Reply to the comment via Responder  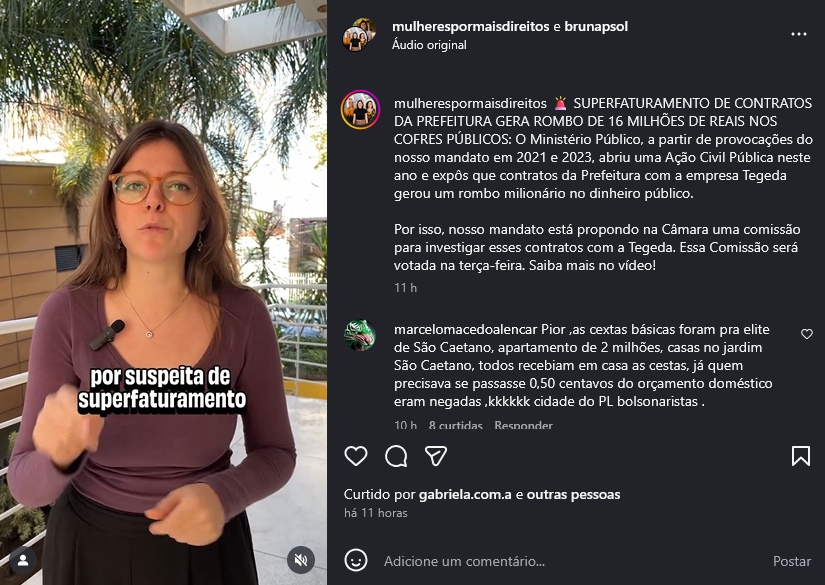tap(524, 425)
